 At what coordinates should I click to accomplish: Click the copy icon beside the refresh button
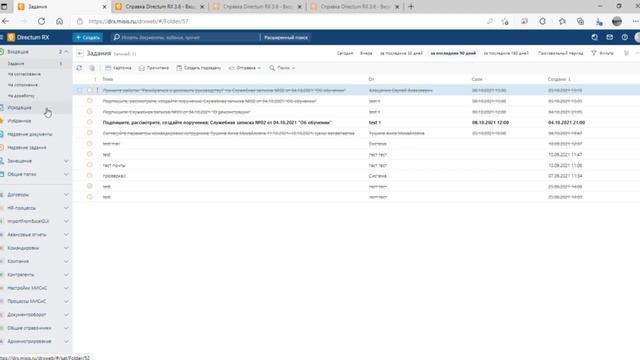coord(92,68)
